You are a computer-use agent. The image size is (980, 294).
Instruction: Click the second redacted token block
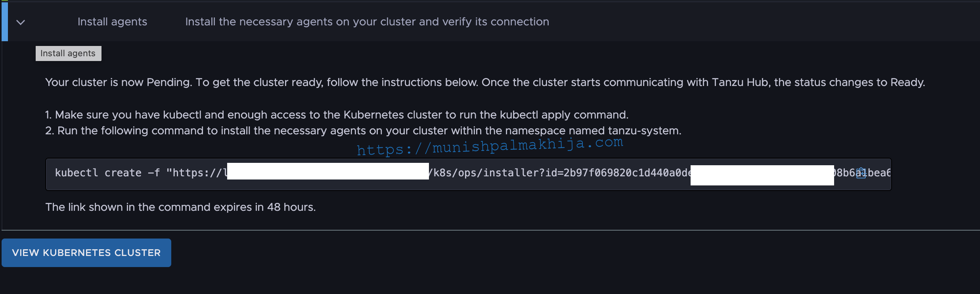(762, 175)
